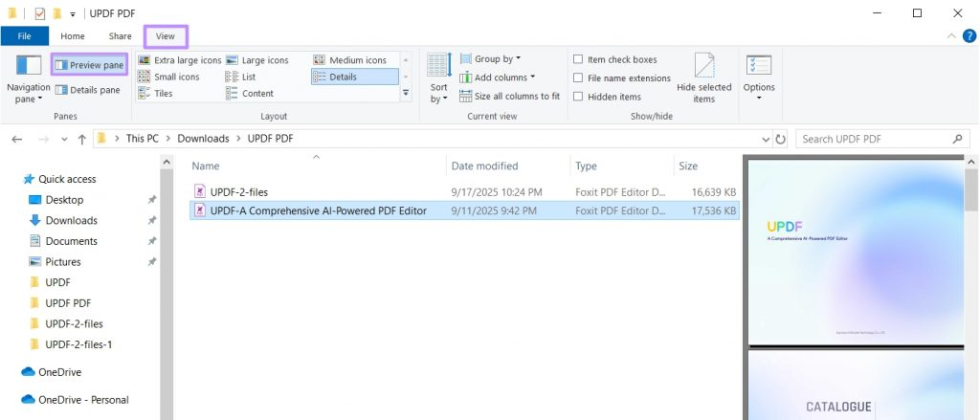Go forward with the Forward arrow
Viewport: 980px width, 420px height.
point(43,140)
